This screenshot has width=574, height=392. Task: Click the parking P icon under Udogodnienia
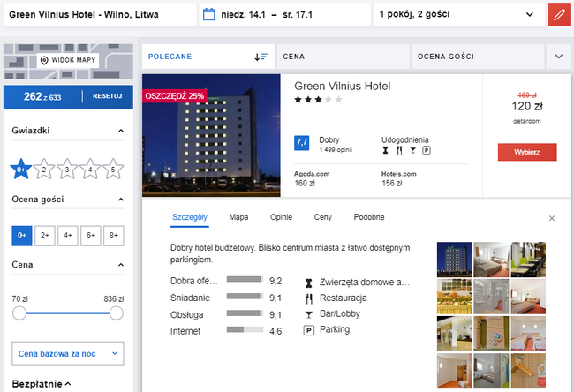[427, 150]
